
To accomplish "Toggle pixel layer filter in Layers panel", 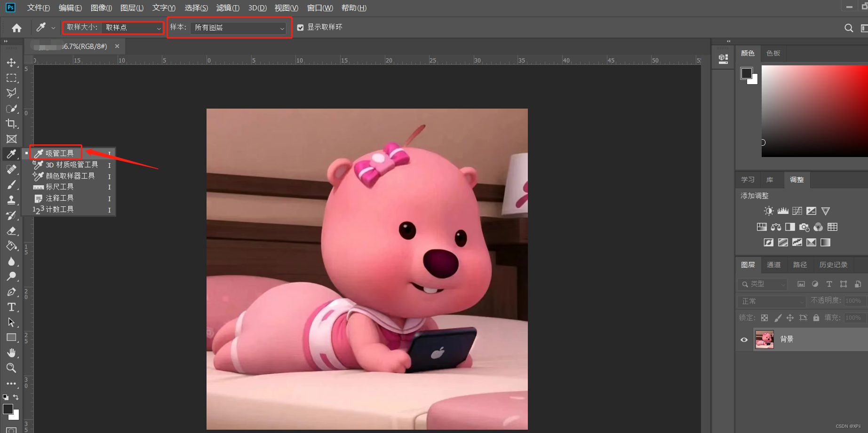I will click(x=801, y=284).
